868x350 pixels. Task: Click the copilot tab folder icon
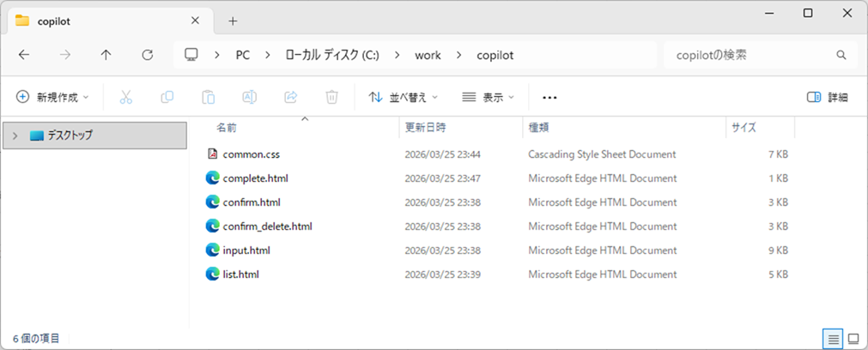[x=22, y=21]
